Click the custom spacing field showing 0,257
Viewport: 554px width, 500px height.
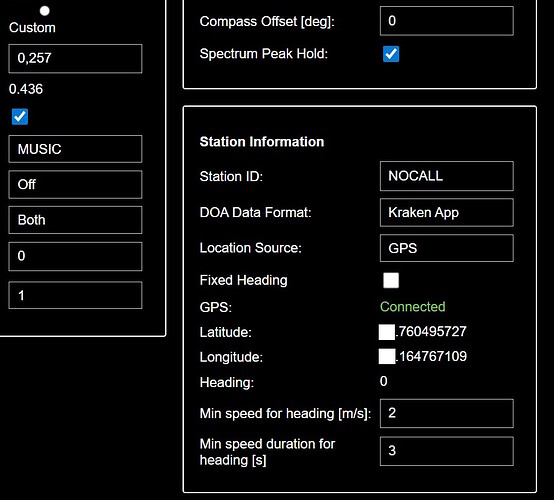[x=75, y=58]
